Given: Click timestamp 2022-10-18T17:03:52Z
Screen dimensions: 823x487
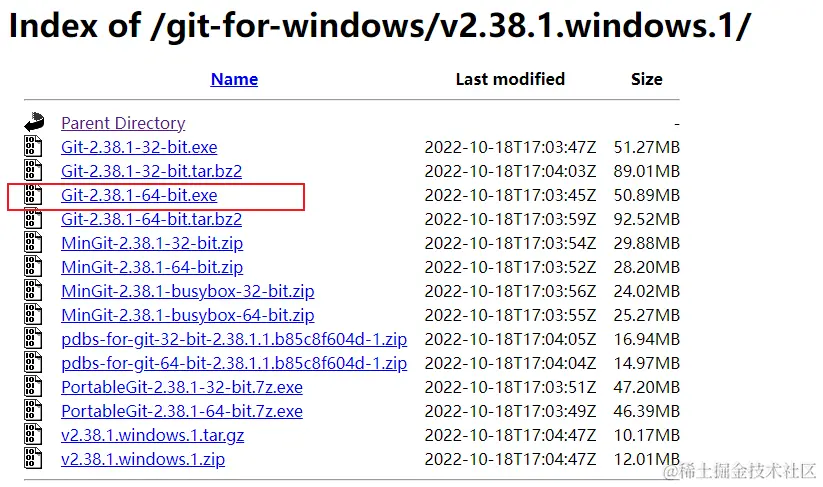Looking at the screenshot, I should tap(510, 267).
